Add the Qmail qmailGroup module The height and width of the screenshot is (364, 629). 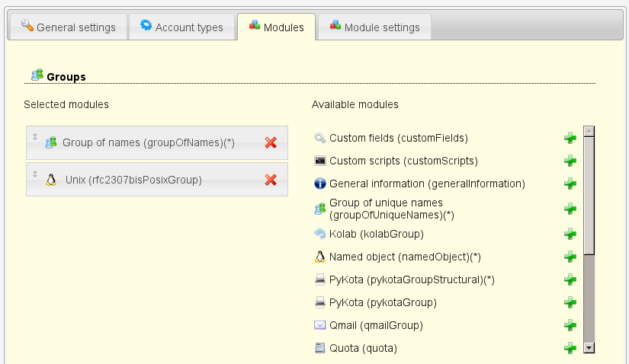(x=570, y=325)
